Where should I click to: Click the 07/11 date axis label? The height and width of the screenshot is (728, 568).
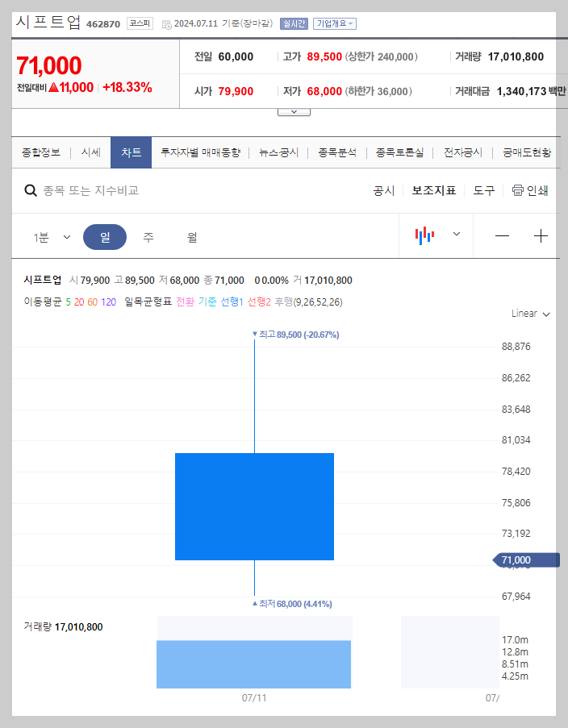[x=254, y=698]
